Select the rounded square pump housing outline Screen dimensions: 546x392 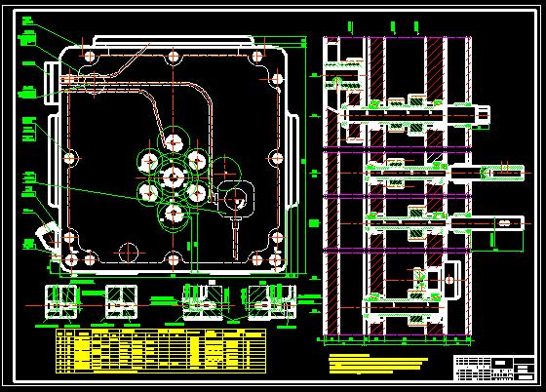tap(236, 200)
